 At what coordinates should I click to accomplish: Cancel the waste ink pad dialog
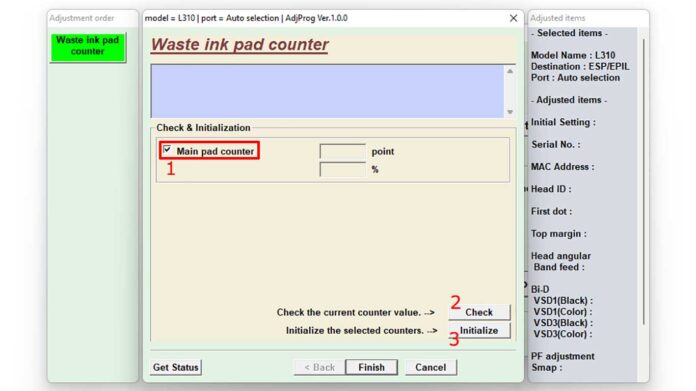(x=431, y=367)
